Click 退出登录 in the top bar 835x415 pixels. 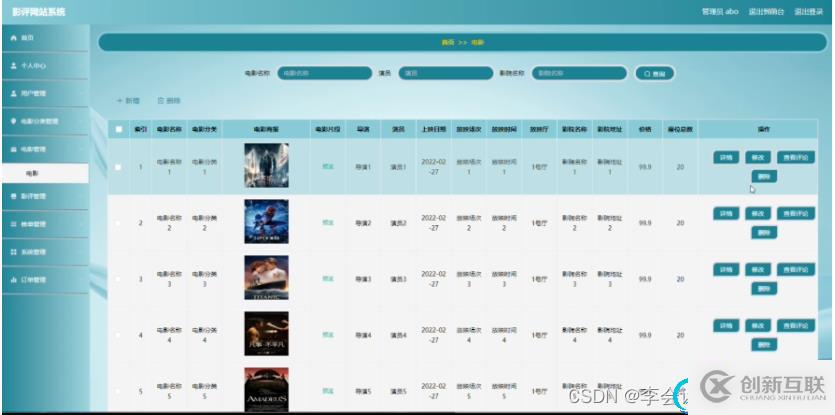[x=809, y=11]
